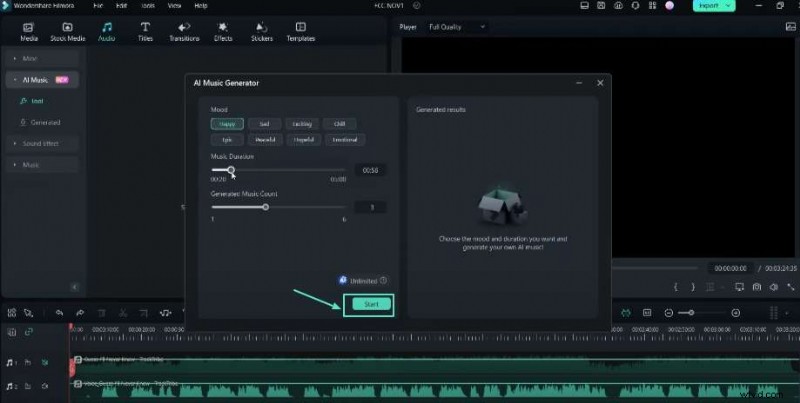Click the timeline zoom slider
800x403 pixels.
702,313
